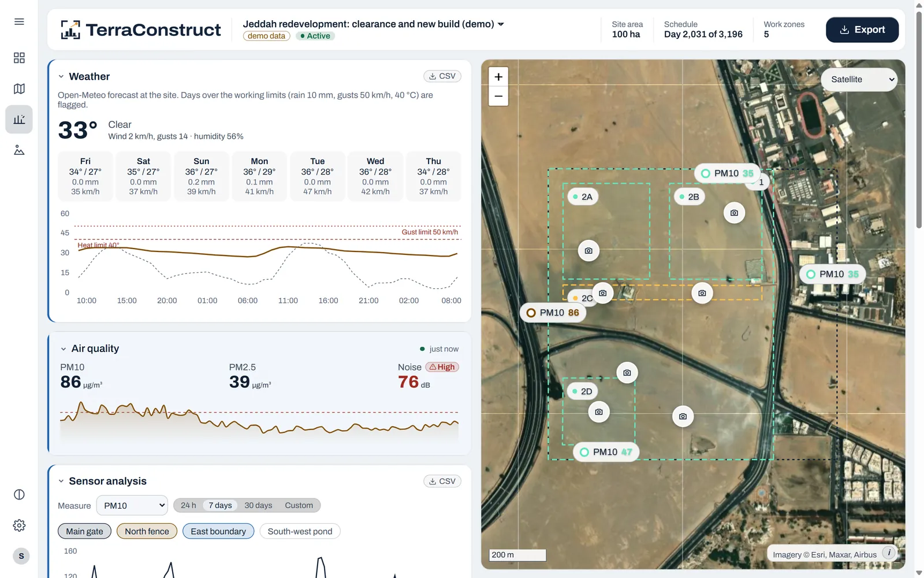The image size is (924, 578).
Task: Open the dashboard grid icon in sidebar
Action: pyautogui.click(x=19, y=58)
